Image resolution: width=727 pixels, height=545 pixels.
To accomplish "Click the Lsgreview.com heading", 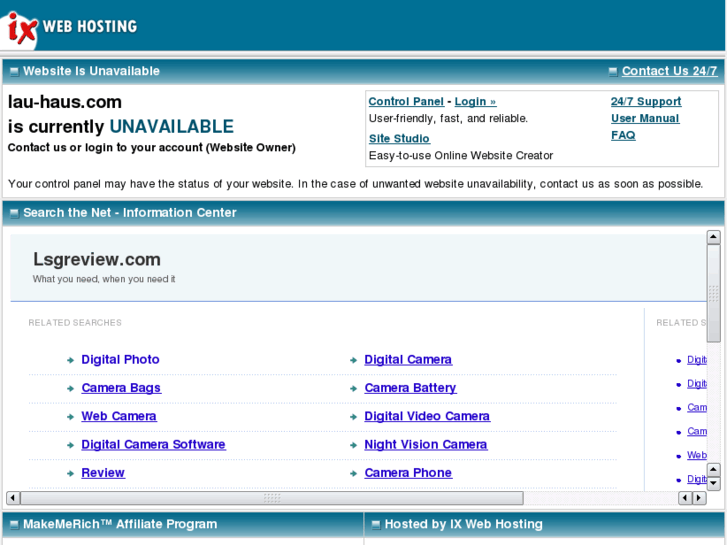I will [x=97, y=259].
